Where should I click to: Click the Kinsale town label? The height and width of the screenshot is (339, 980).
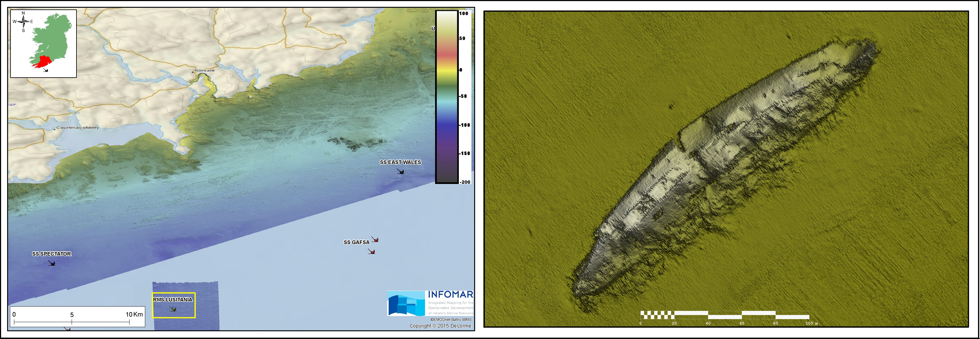[205, 70]
